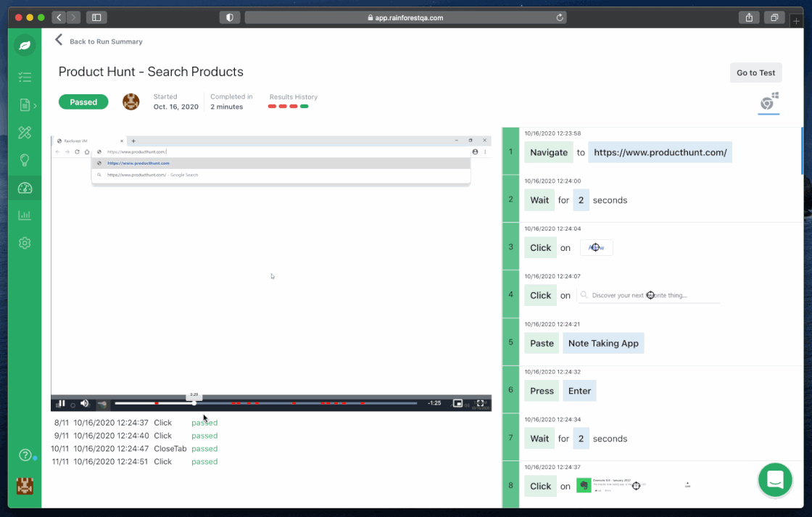Open the tests checklist sidebar icon
This screenshot has height=517, width=812.
pos(25,77)
